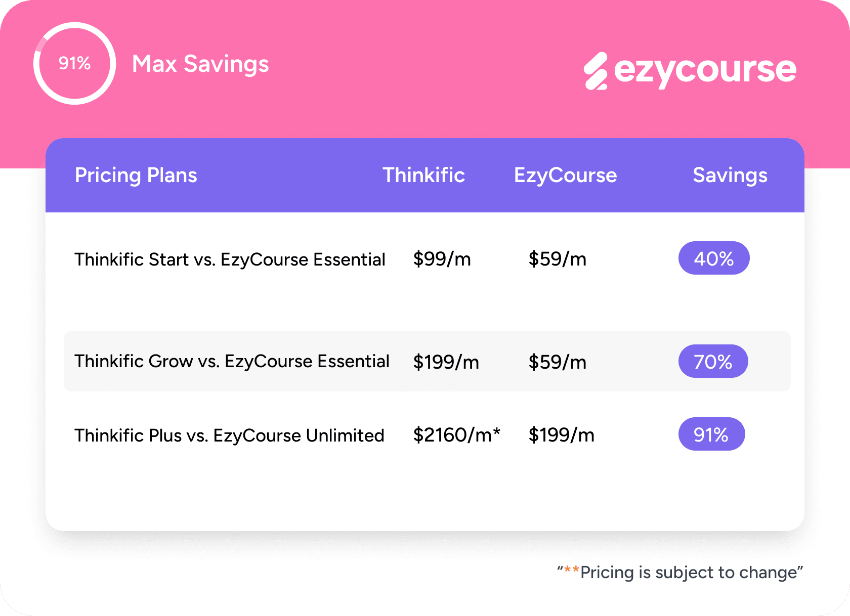Click the $2160/m* Thinkific Plus price
Image resolution: width=850 pixels, height=616 pixels.
point(457,435)
